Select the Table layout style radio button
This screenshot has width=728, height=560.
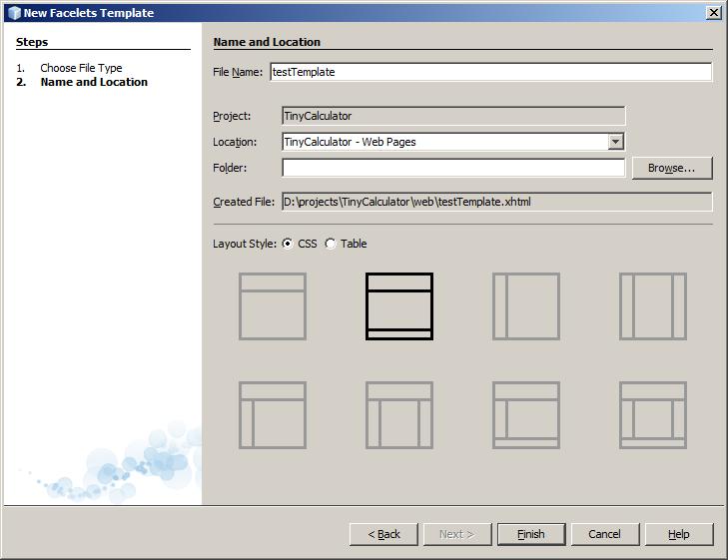(331, 244)
